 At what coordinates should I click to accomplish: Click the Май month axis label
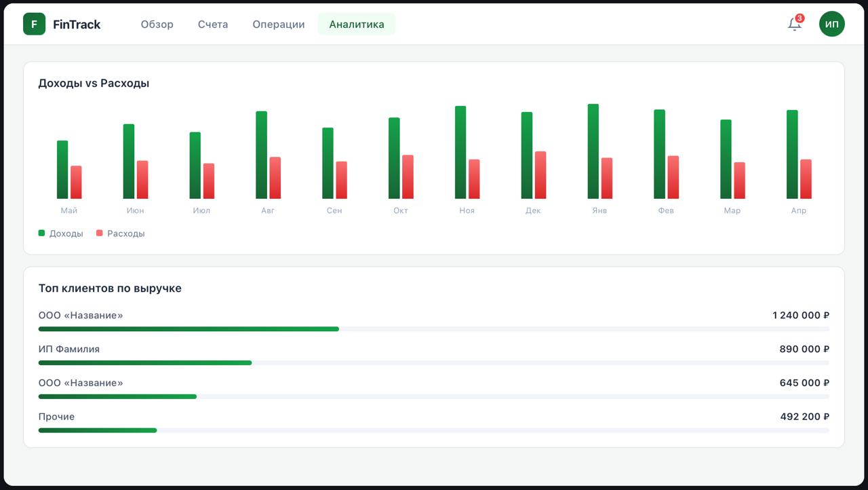coord(69,210)
